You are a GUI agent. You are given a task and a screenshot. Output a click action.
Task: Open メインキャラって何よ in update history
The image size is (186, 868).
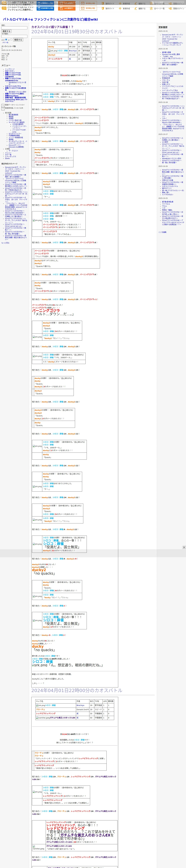pos(170,90)
